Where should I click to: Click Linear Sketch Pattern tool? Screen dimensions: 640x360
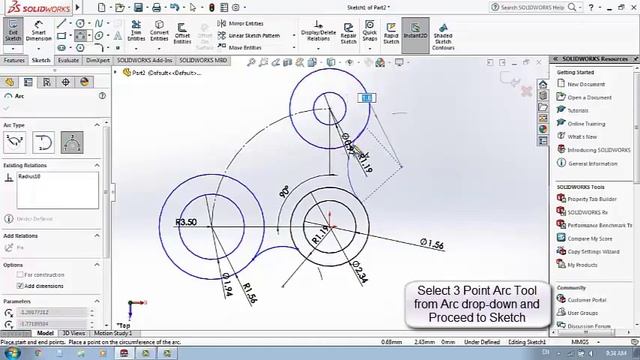tap(249, 36)
